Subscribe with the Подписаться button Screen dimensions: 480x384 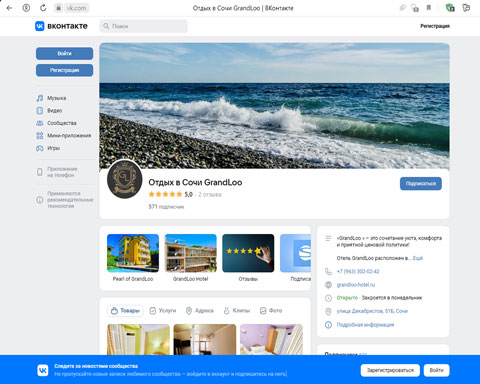421,184
